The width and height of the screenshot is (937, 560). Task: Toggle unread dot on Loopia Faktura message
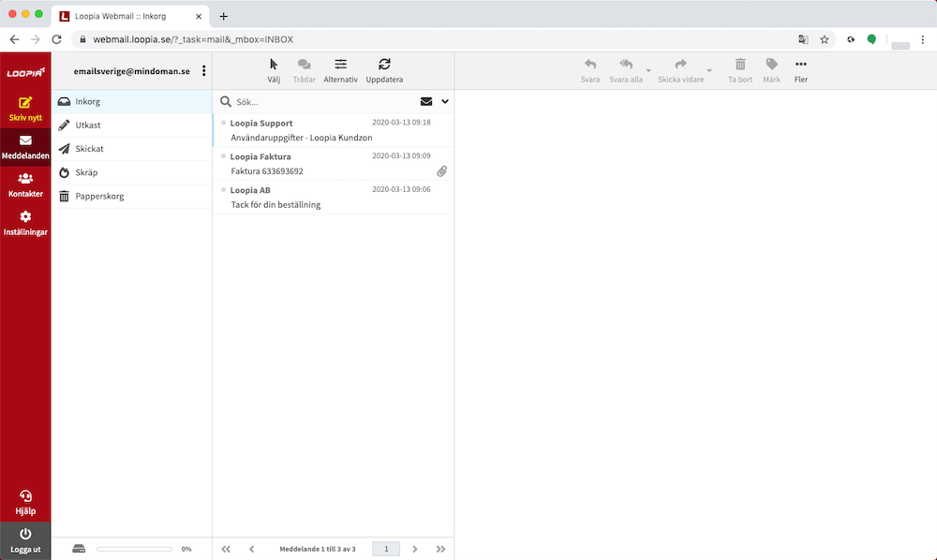[x=224, y=156]
